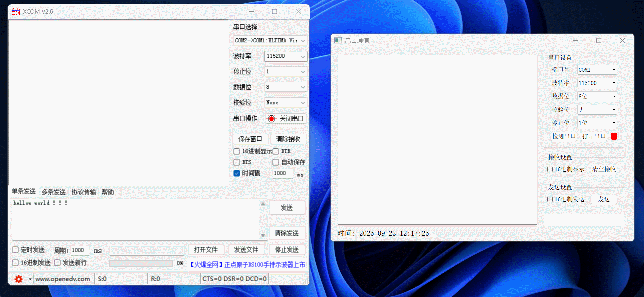
Task: Click 发送文件 button
Action: coord(246,250)
